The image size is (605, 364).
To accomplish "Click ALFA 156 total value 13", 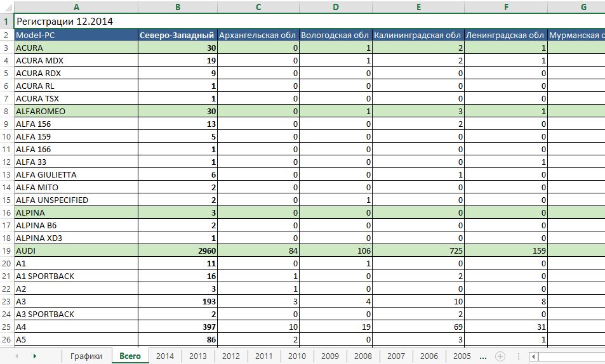I will (x=178, y=124).
